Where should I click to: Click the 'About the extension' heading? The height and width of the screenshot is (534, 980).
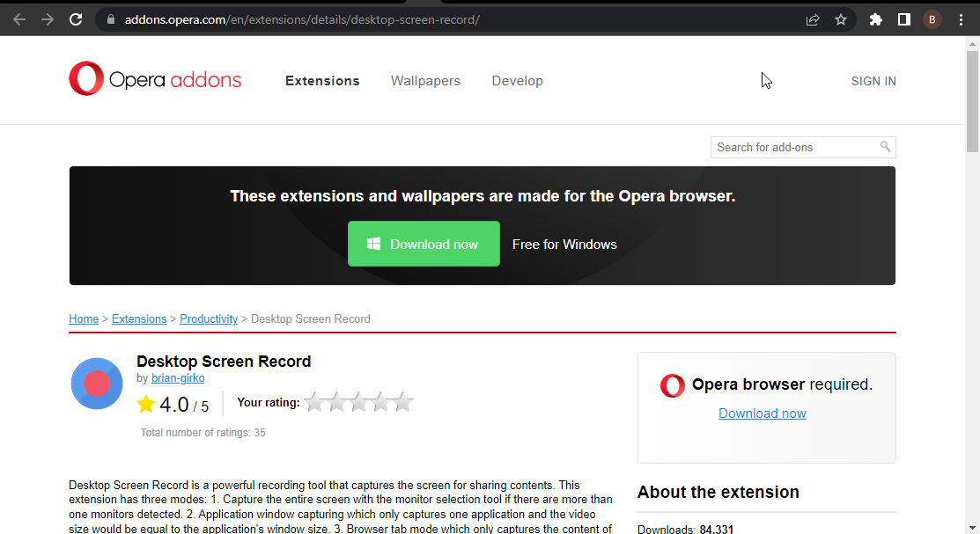718,492
